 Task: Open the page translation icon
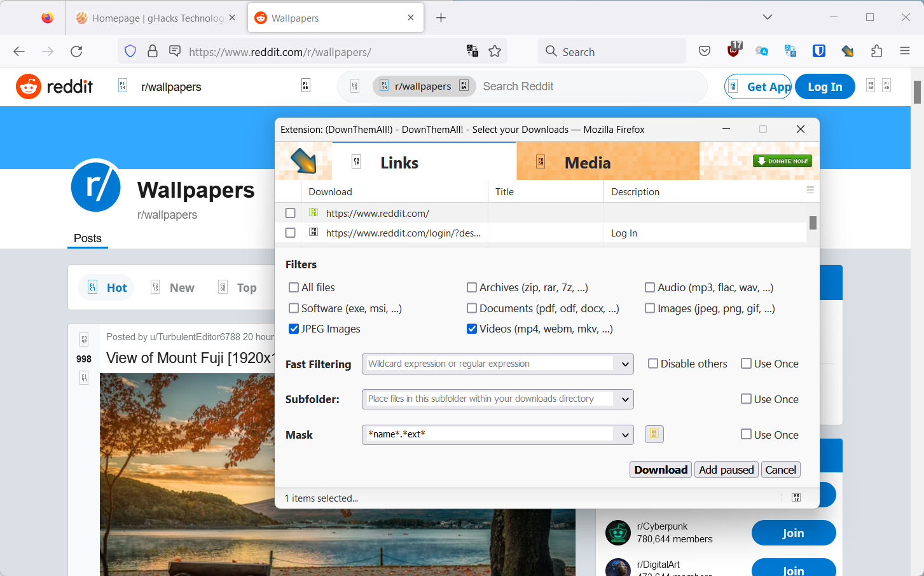(x=472, y=51)
